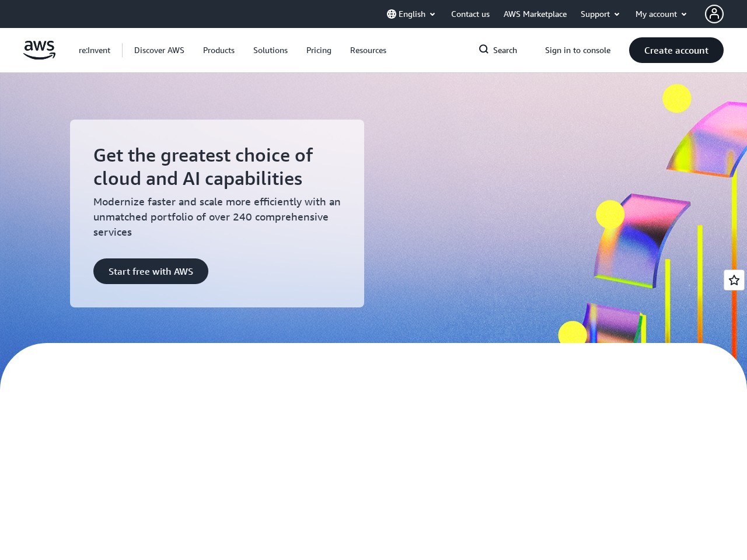Screen dimensions: 747x560
Task: Click Sign in to console
Action: [x=578, y=50]
